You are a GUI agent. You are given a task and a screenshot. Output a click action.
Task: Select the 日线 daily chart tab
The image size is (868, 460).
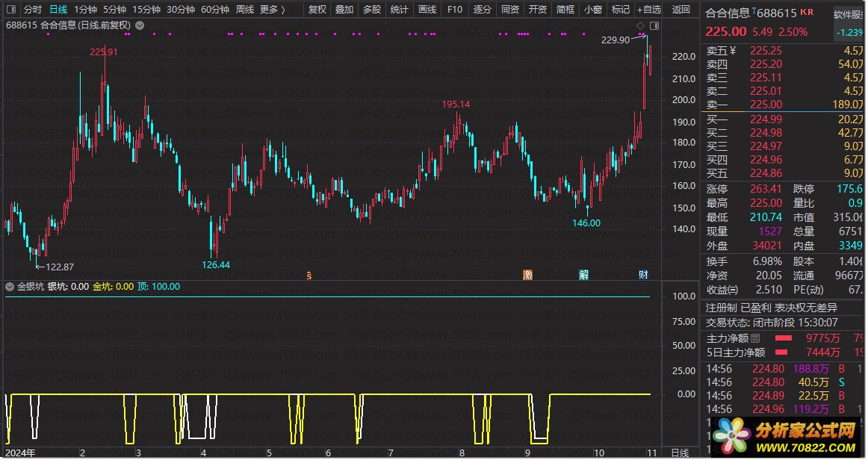pos(58,10)
